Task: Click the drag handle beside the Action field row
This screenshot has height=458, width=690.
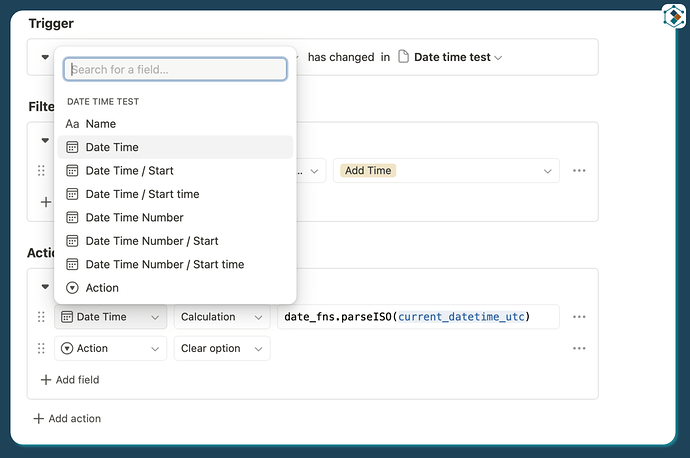Action: (41, 348)
